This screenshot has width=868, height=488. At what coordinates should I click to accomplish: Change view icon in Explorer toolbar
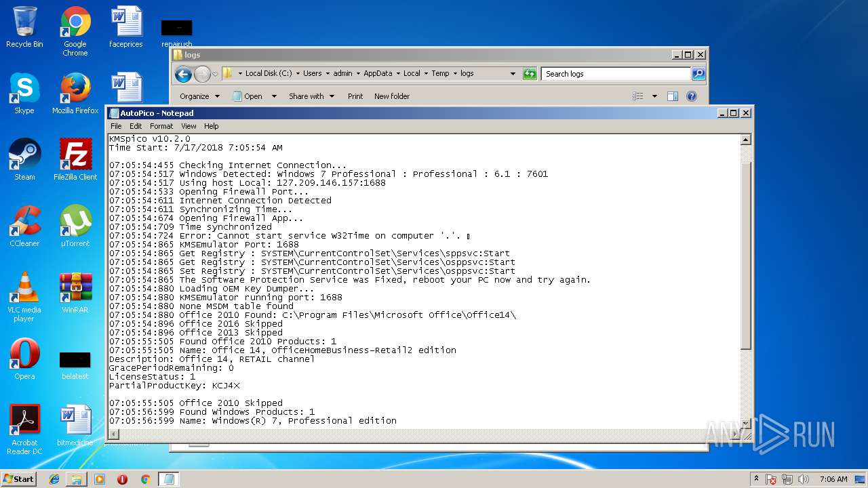pyautogui.click(x=638, y=96)
